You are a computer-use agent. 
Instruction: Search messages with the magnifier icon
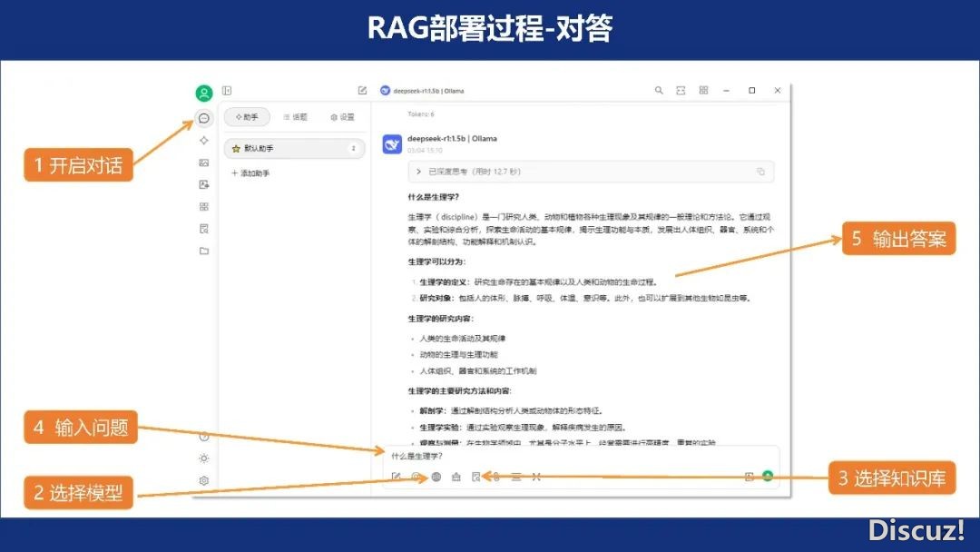[659, 91]
